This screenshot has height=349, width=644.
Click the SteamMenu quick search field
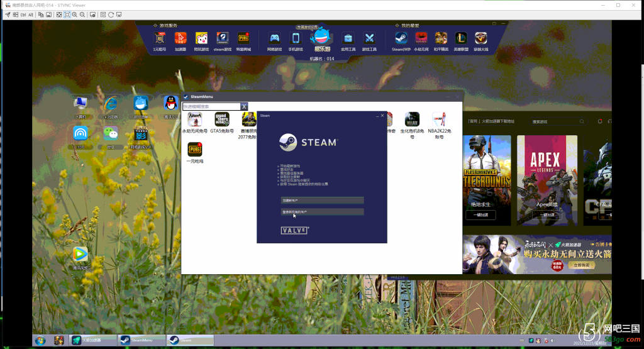point(211,106)
